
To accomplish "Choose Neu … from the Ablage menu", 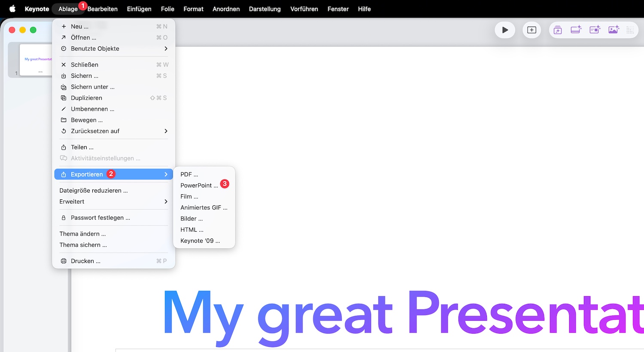I will [x=114, y=26].
